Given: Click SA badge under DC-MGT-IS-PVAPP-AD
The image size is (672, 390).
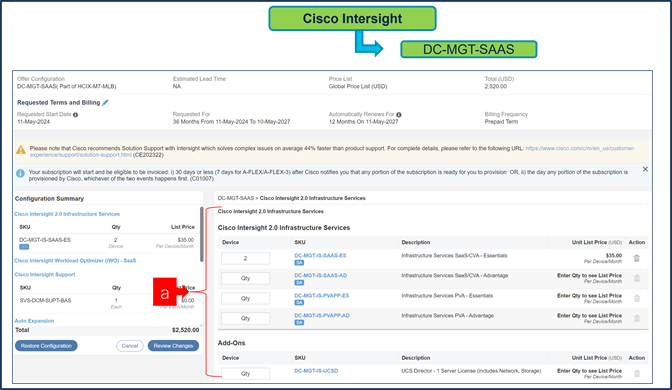Looking at the screenshot, I should [x=299, y=322].
